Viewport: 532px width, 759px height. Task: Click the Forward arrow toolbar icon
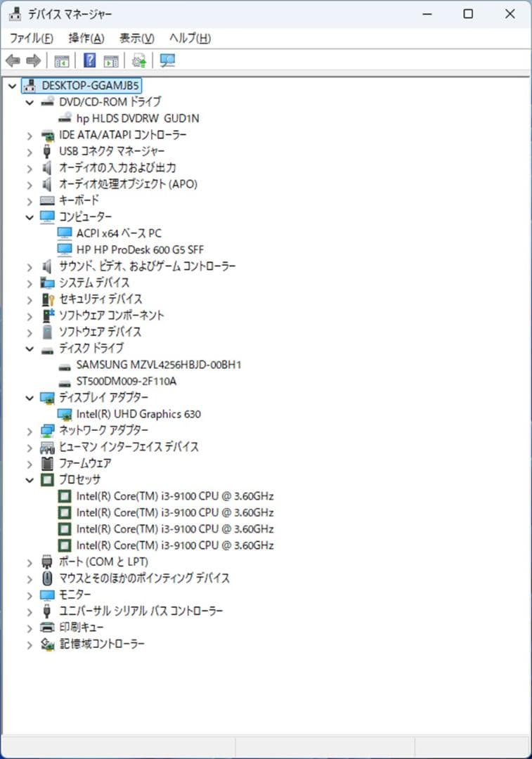click(34, 60)
